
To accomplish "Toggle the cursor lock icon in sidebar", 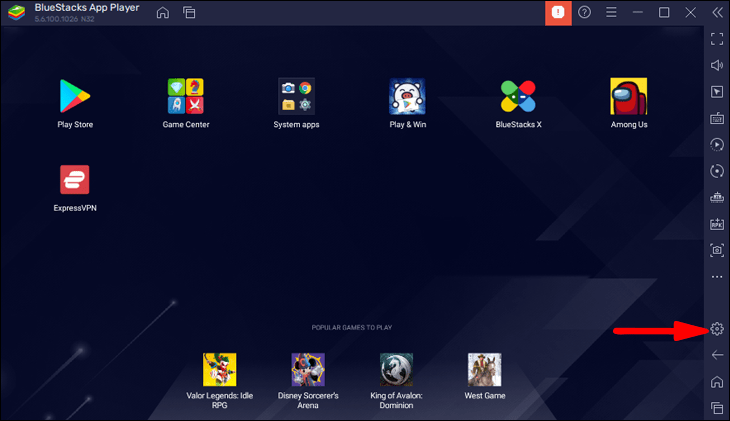I will click(x=717, y=92).
